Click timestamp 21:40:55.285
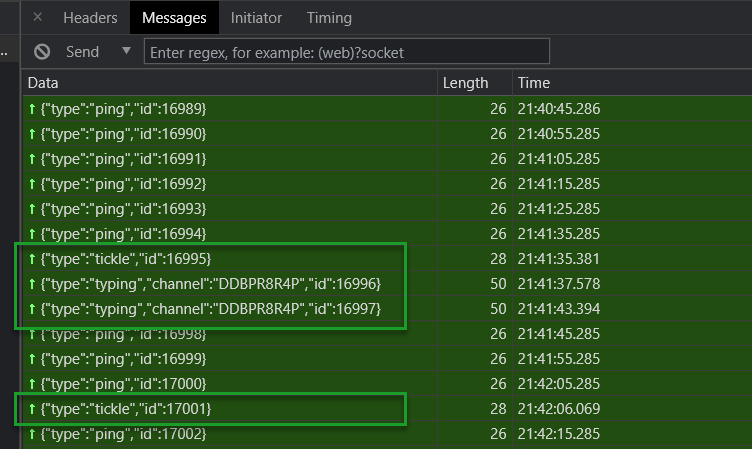This screenshot has width=752, height=449. 559,133
